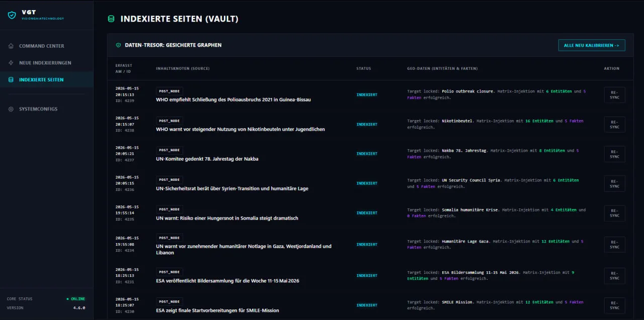Image resolution: width=644 pixels, height=320 pixels.
Task: Re-sync the UN Security Council Syria entry
Action: (614, 183)
